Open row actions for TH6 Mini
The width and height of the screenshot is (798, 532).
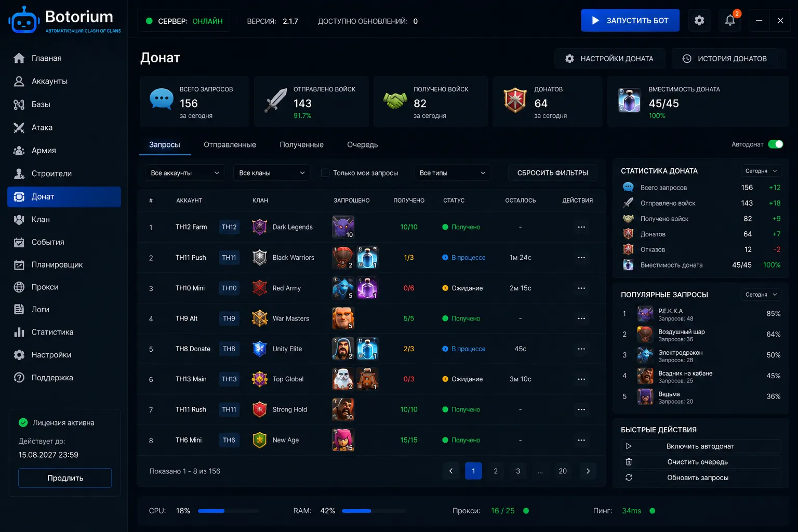[581, 440]
